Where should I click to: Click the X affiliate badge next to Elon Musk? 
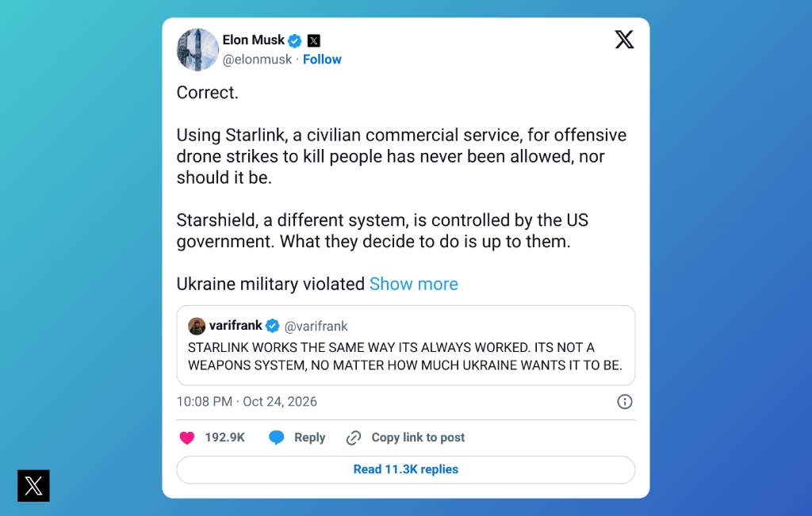pyautogui.click(x=314, y=40)
